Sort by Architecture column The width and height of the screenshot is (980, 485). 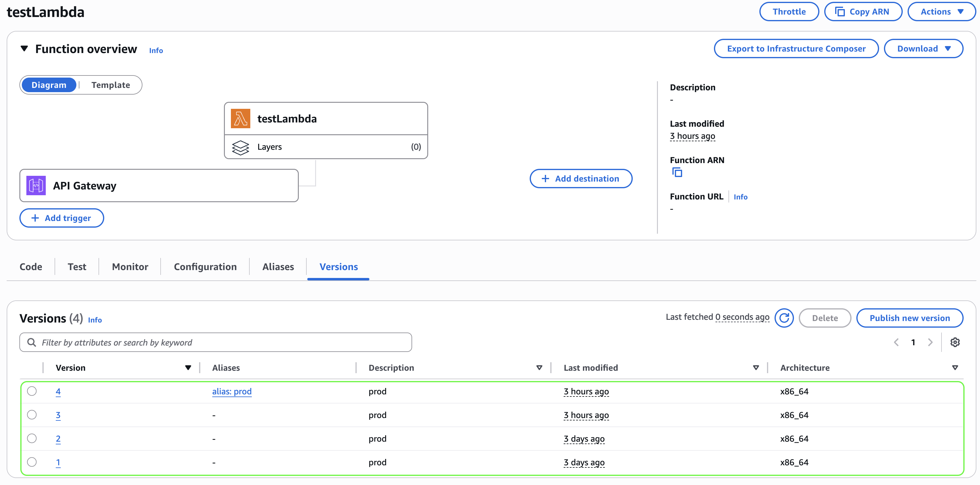955,368
